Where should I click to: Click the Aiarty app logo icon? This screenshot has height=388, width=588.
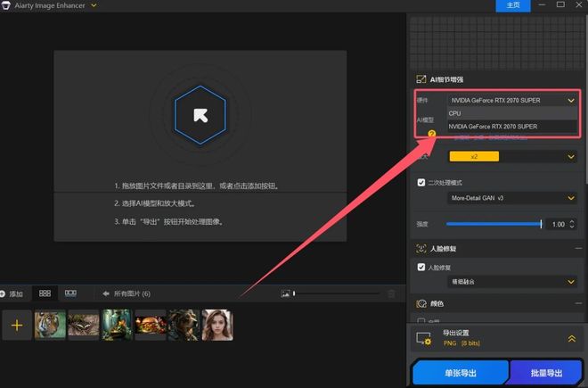[x=5, y=5]
